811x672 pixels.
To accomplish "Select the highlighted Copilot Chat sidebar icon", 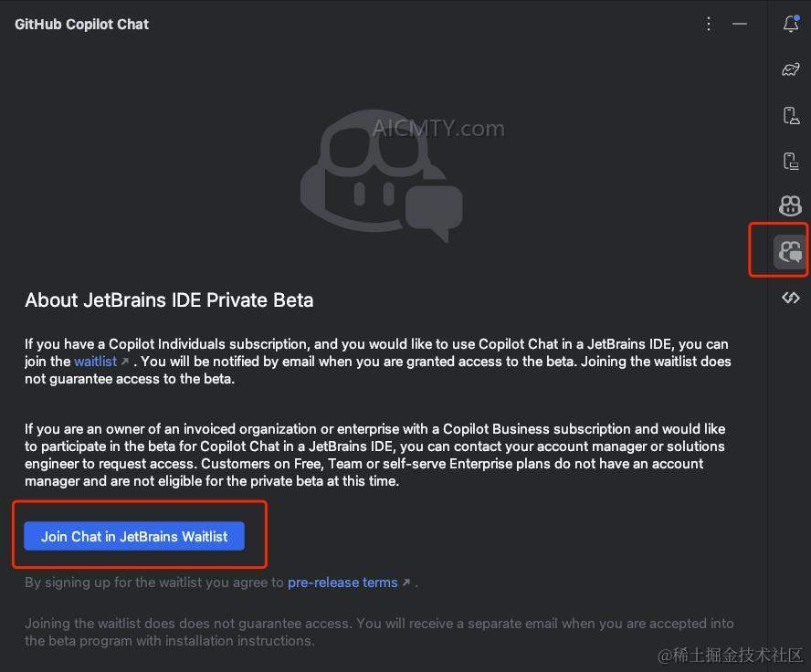I will tap(791, 249).
